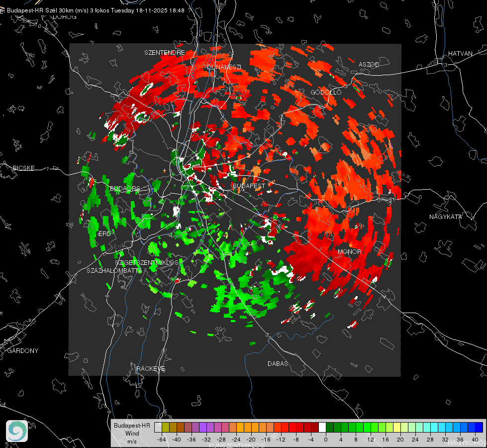Click the 28 legend value
Viewport: 487px width, 448px height.
pos(430,440)
